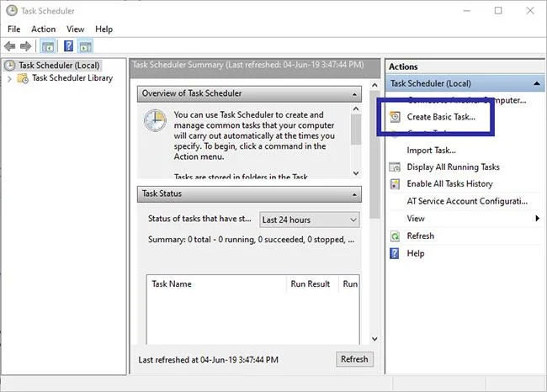This screenshot has width=547, height=392.
Task: Click summary pane scrollbar down arrow
Action: click(374, 339)
